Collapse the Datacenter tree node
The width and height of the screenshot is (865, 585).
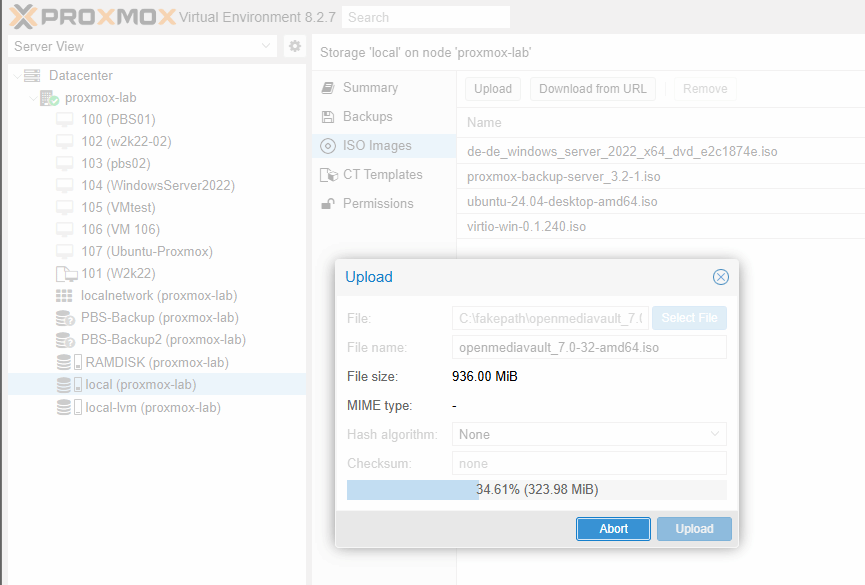point(17,76)
